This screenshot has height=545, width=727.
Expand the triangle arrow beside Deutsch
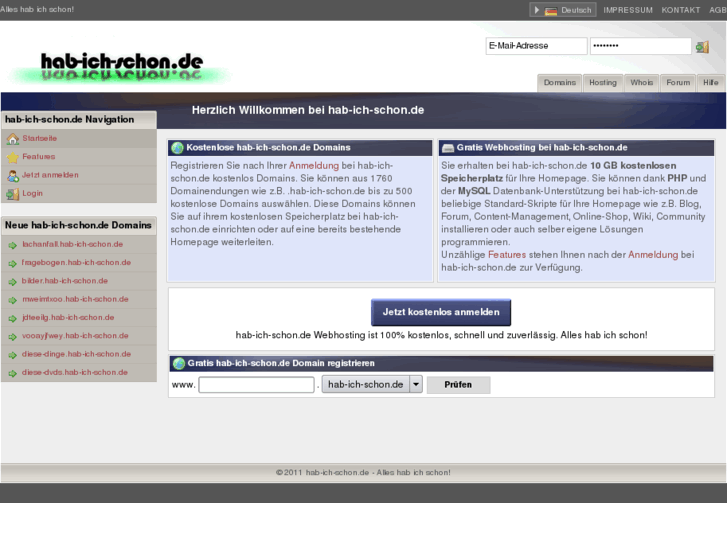[x=536, y=10]
